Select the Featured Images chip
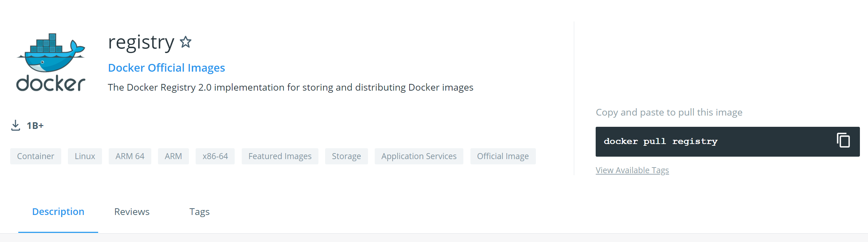This screenshot has width=868, height=242. [280, 156]
